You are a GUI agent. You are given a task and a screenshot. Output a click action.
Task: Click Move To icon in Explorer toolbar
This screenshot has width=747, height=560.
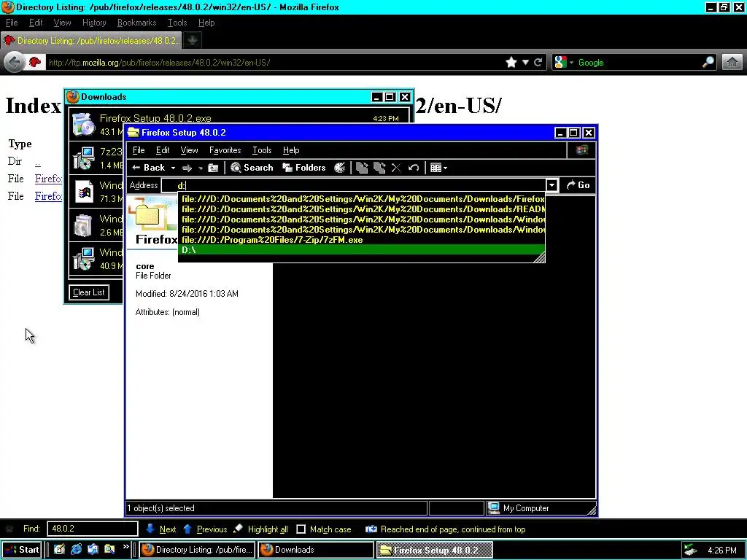coord(362,168)
